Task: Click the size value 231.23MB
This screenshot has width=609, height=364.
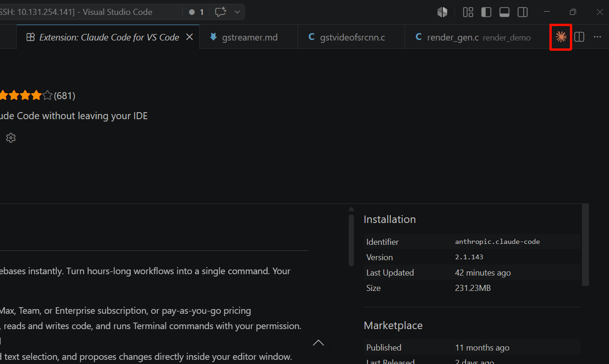Action: coord(473,288)
